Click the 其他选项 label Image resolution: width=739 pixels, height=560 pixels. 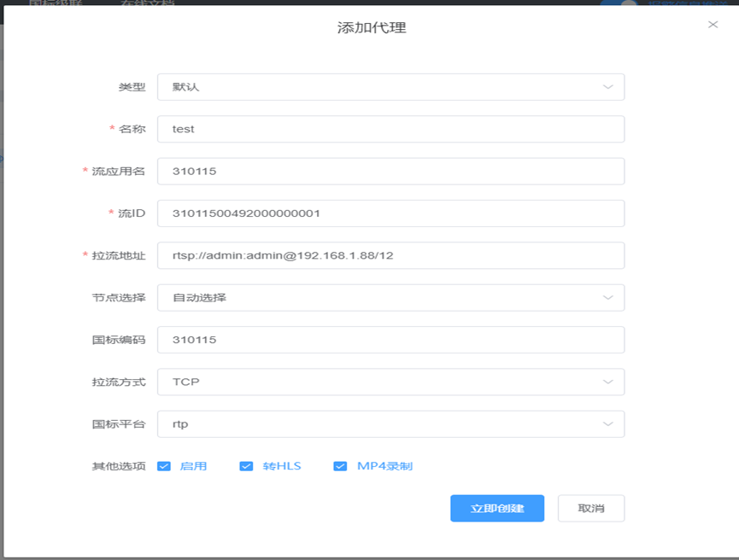[119, 466]
